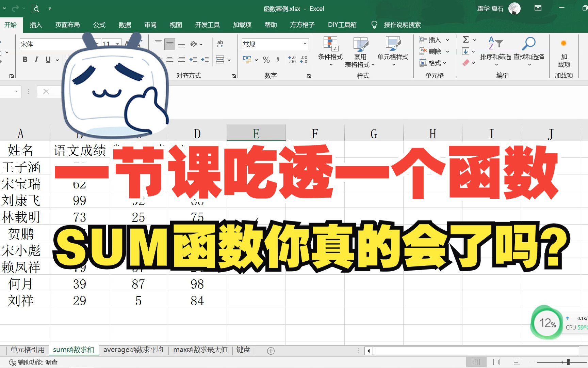Toggle wrap text
The width and height of the screenshot is (588, 368).
point(220,44)
